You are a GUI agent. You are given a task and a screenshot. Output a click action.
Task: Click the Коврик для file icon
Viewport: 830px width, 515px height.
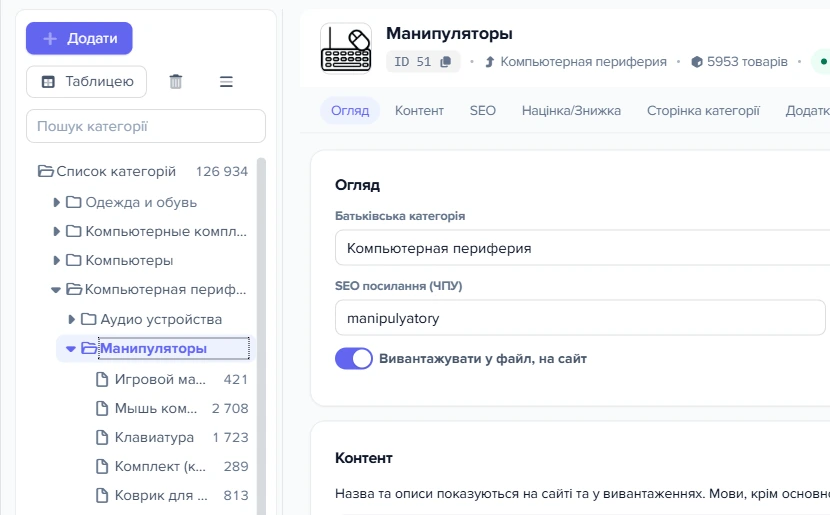pyautogui.click(x=102, y=495)
